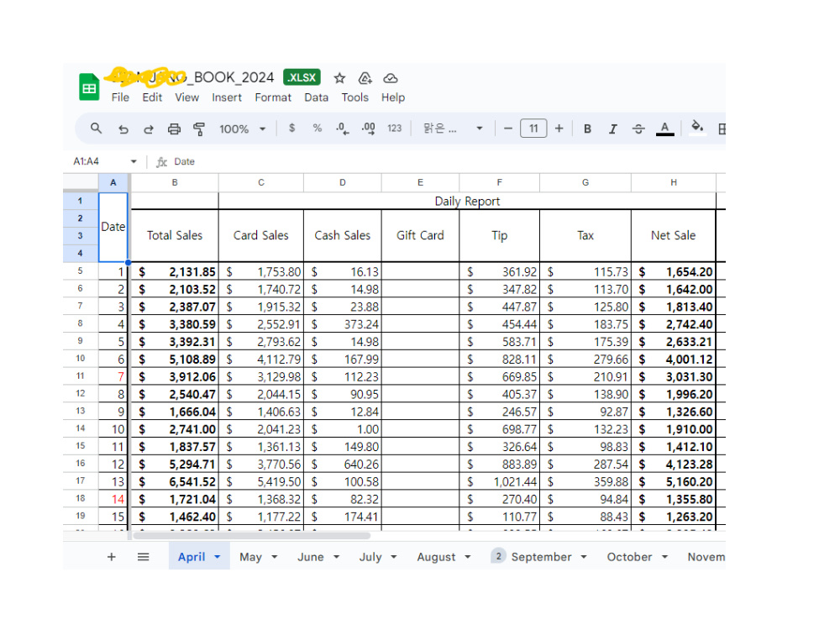Open the Format menu
Screen dimensions: 840x630
coord(273,97)
